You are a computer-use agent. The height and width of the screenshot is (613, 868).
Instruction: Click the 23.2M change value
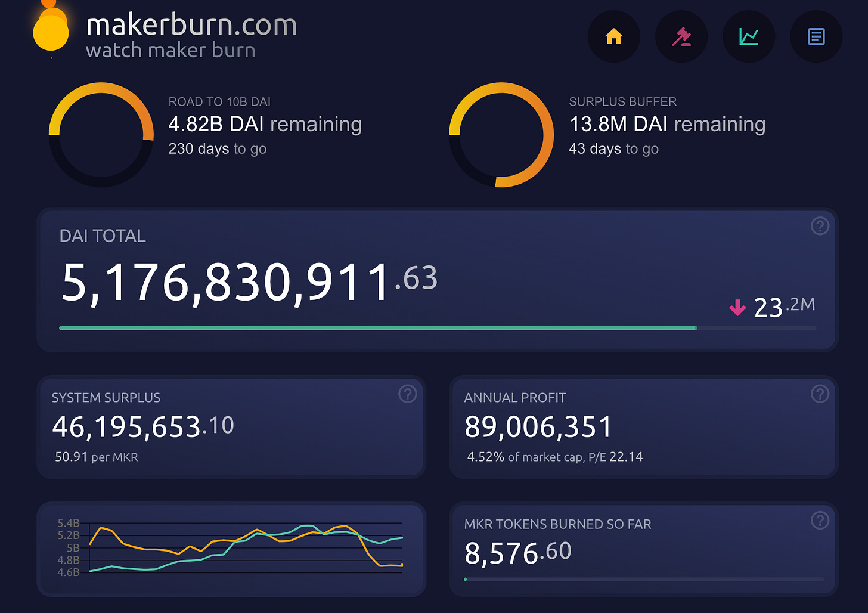click(x=785, y=306)
